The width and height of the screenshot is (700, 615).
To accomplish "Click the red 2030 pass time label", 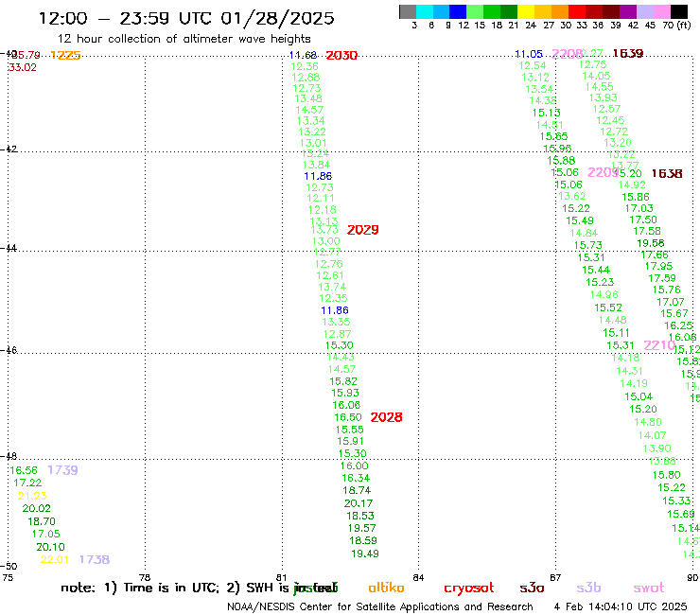I will 341,56.
